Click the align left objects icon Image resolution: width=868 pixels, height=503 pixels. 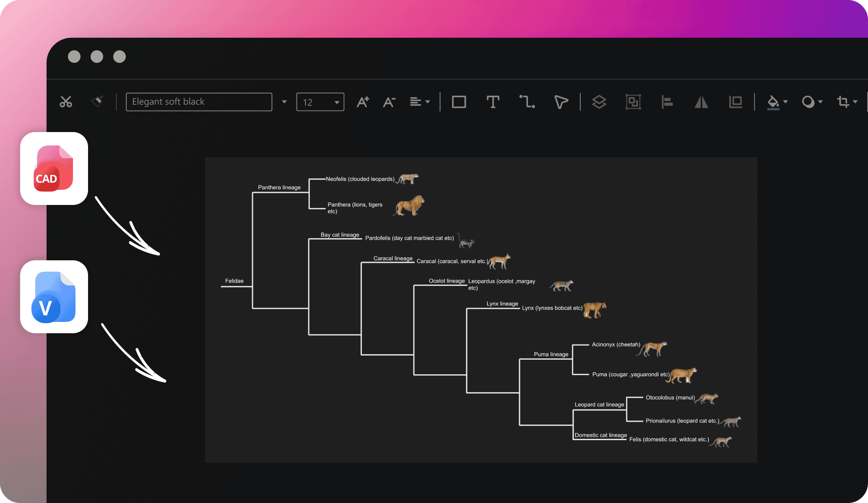click(667, 102)
